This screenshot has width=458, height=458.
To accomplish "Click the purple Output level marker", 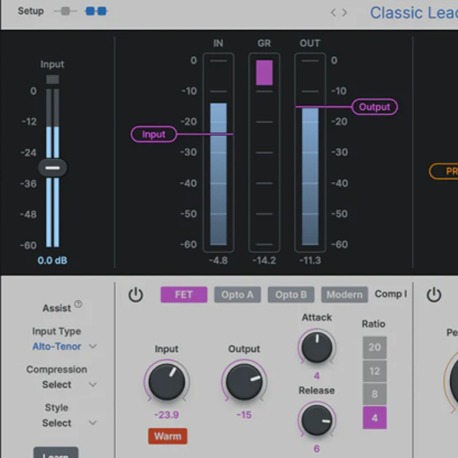I will coord(375,107).
